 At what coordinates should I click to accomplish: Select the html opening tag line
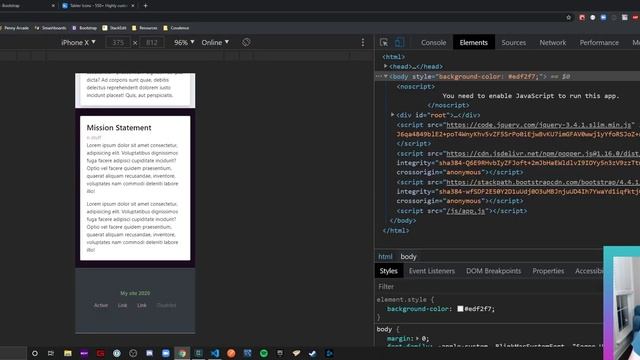[393, 57]
